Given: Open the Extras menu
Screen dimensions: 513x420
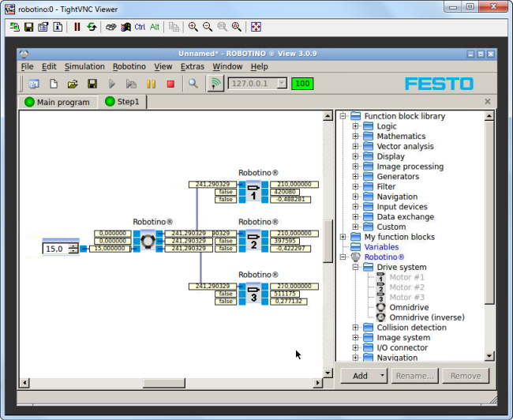Looking at the screenshot, I should click(x=193, y=66).
